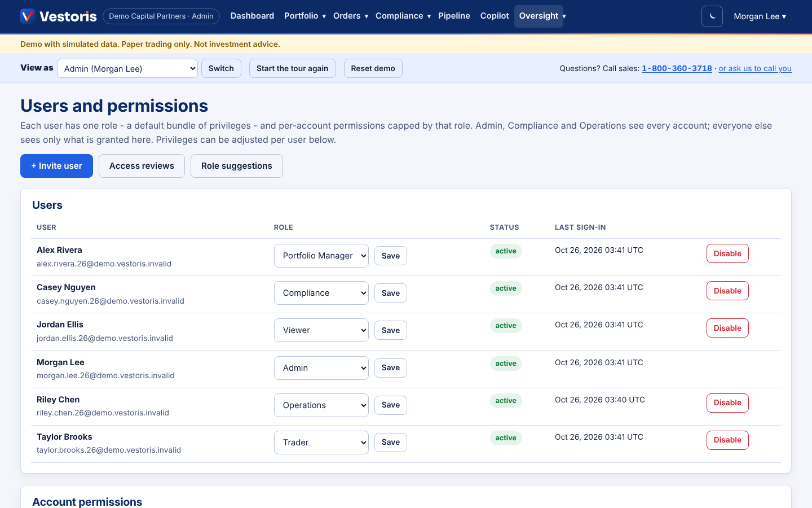Click active status badge for Jordan Ellis
This screenshot has height=508, width=812.
click(x=506, y=326)
